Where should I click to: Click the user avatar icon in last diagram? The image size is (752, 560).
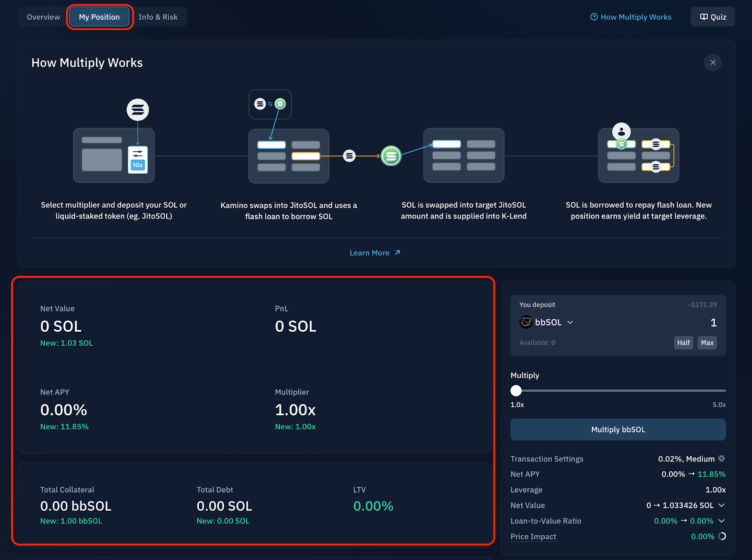click(621, 132)
